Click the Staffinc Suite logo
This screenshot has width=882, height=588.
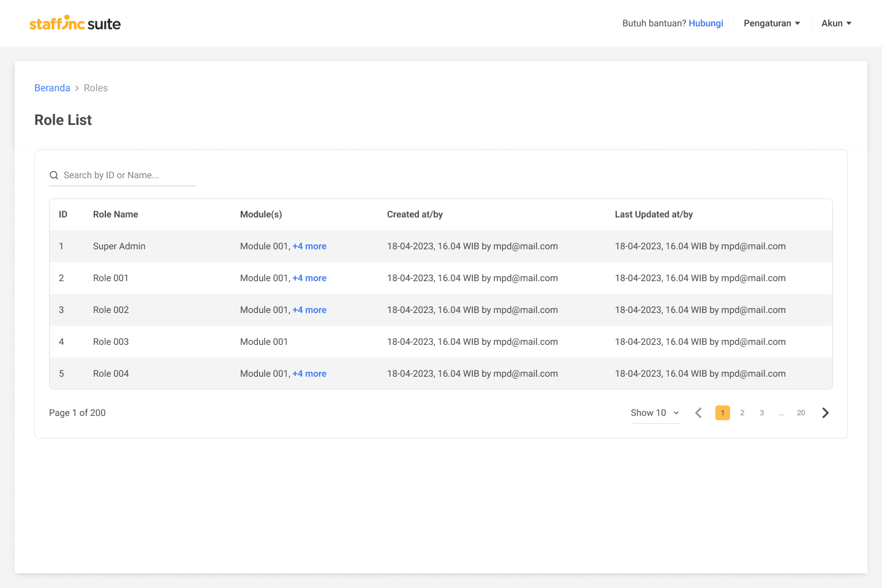click(x=75, y=23)
